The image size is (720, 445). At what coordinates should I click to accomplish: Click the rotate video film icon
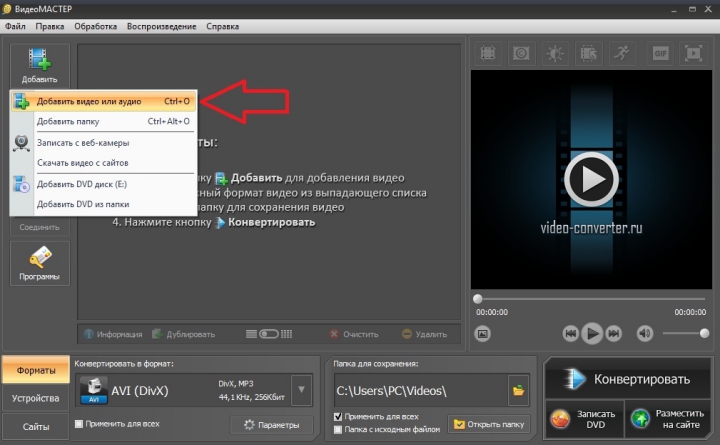pos(588,54)
